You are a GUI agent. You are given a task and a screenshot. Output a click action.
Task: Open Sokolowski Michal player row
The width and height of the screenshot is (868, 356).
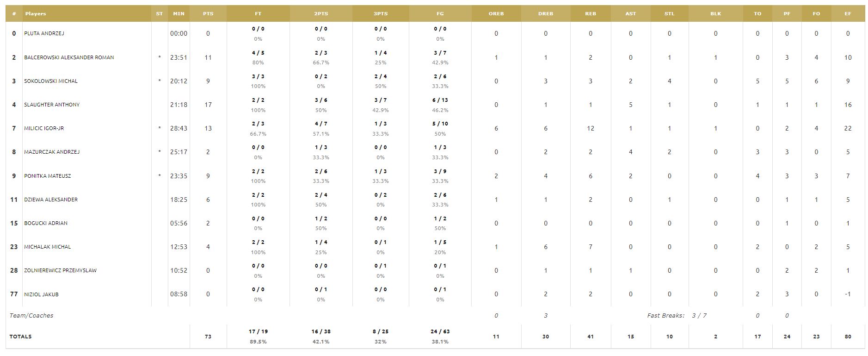click(x=51, y=81)
